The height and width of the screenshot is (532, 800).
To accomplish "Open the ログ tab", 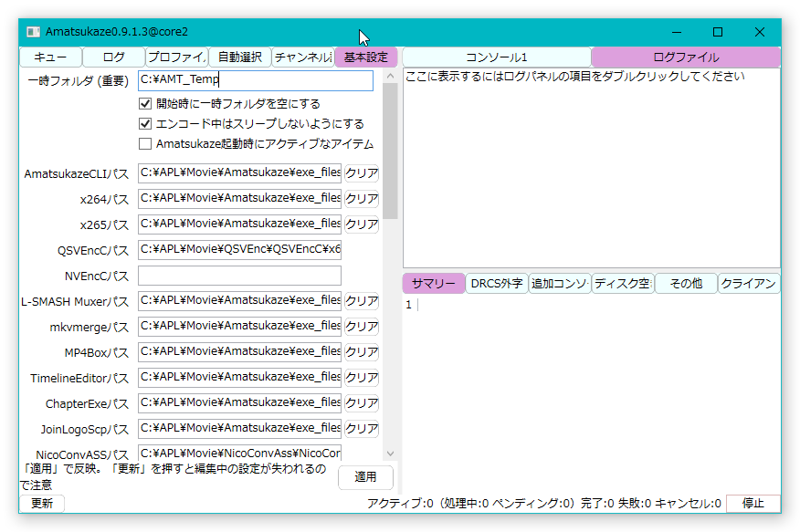I will [113, 57].
